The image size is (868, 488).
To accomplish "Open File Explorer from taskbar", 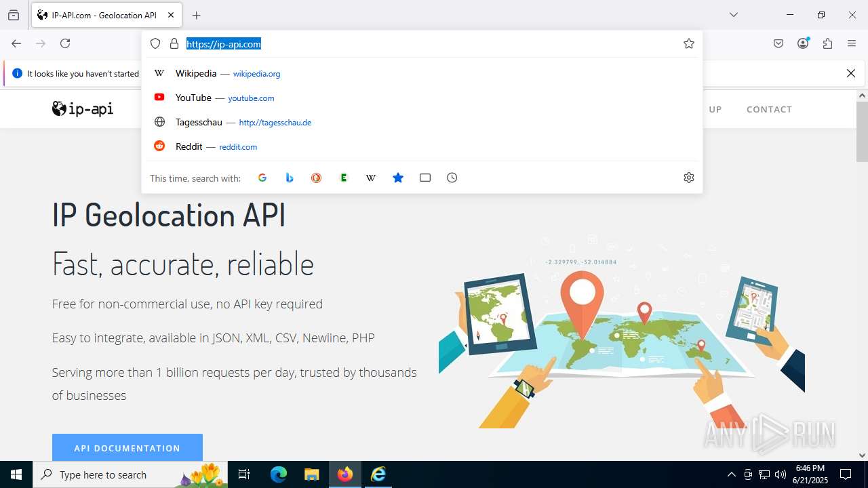I will pyautogui.click(x=311, y=474).
